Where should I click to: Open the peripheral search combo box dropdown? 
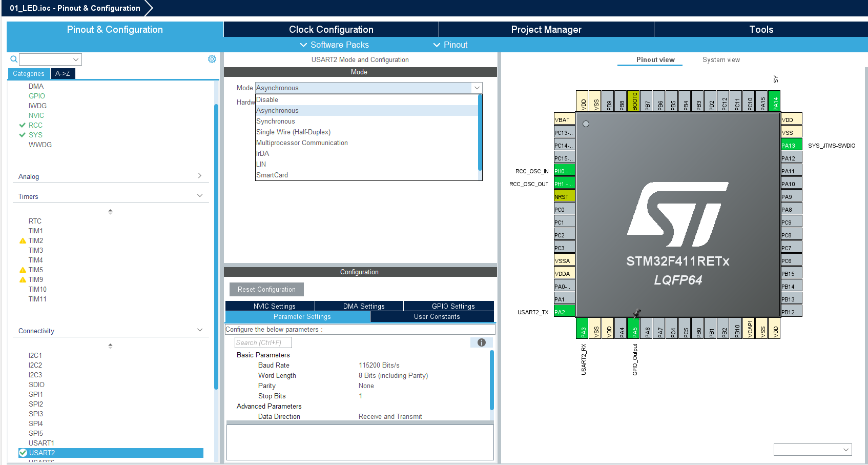pyautogui.click(x=76, y=59)
